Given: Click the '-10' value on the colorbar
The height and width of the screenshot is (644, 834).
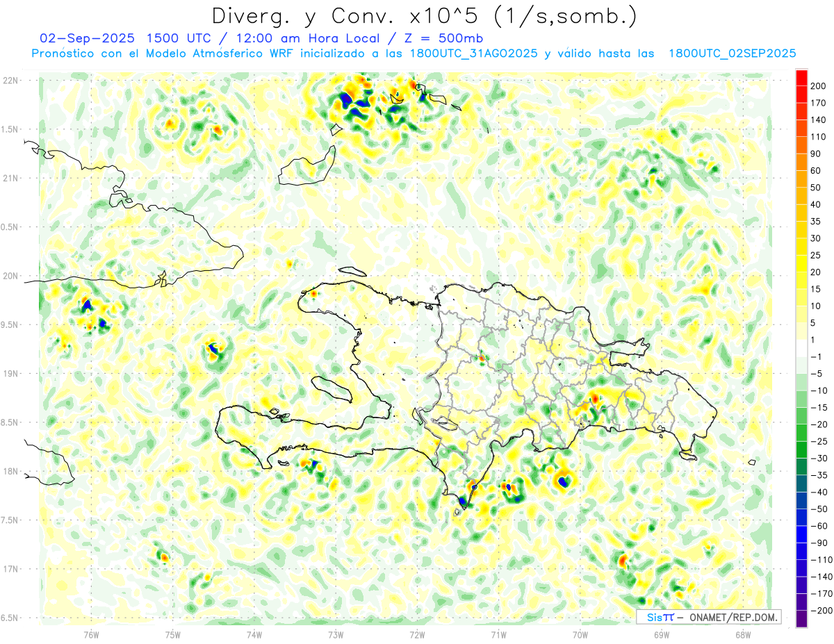Looking at the screenshot, I should point(818,390).
